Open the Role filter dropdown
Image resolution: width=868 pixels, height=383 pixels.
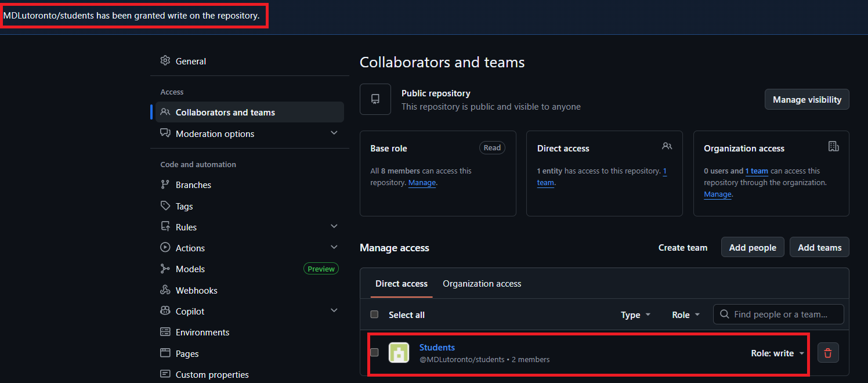tap(685, 314)
